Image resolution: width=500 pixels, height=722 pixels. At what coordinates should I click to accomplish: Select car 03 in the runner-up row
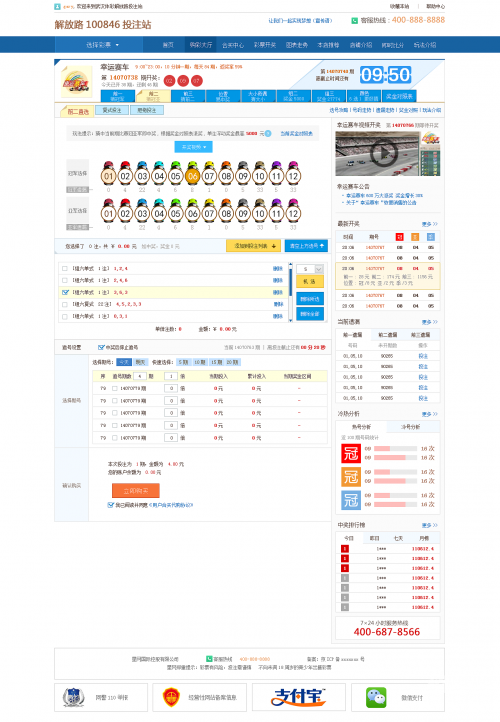142,213
